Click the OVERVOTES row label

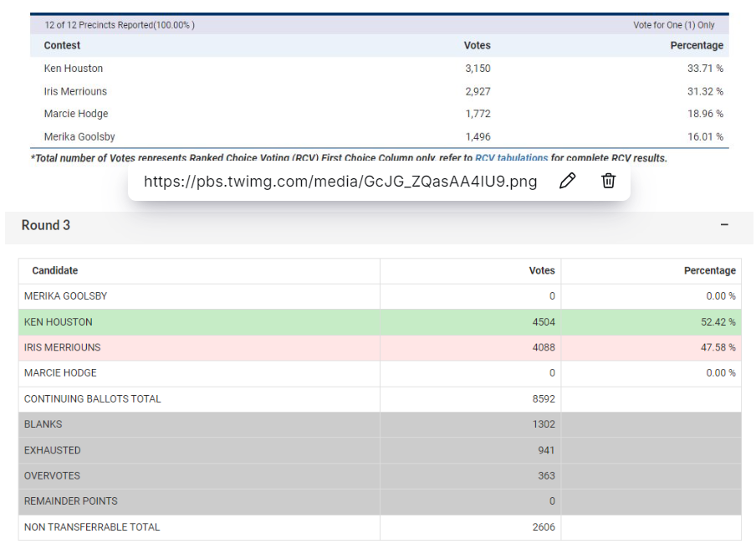pyautogui.click(x=53, y=475)
